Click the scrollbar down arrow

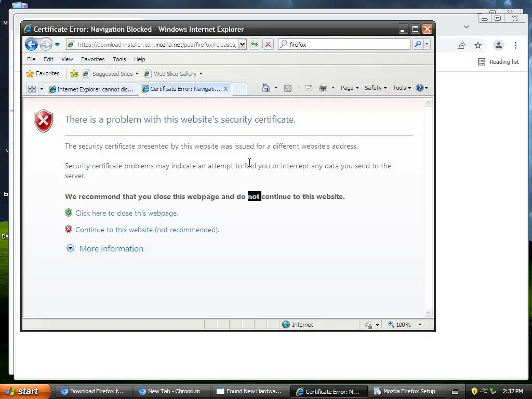[428, 312]
